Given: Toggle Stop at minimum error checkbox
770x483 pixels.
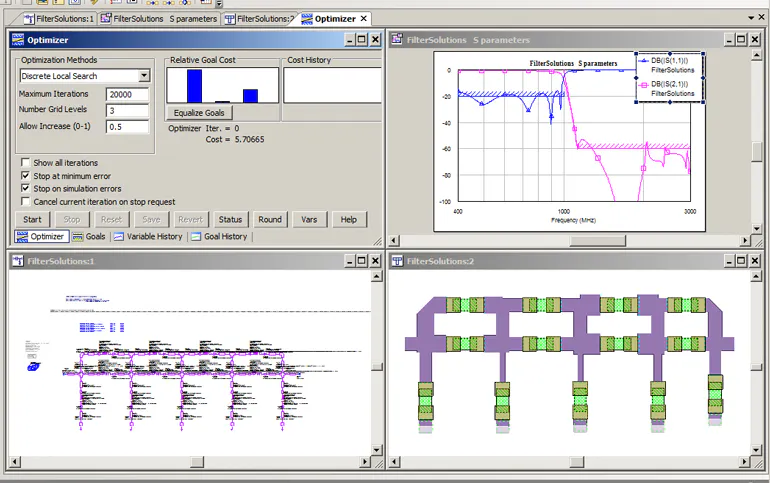Looking at the screenshot, I should (x=26, y=175).
